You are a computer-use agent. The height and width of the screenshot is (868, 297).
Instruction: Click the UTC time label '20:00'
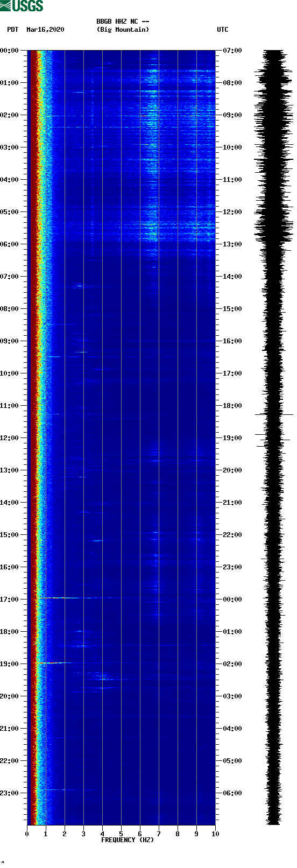click(232, 470)
